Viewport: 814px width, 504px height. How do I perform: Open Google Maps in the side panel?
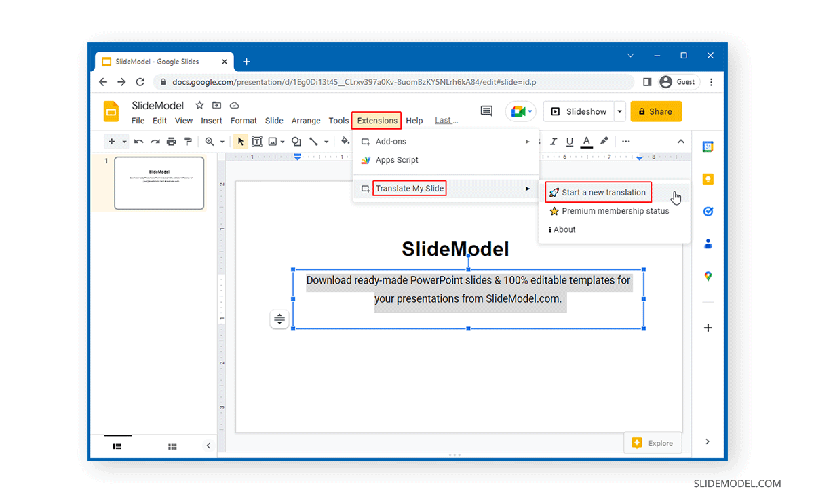coord(708,276)
